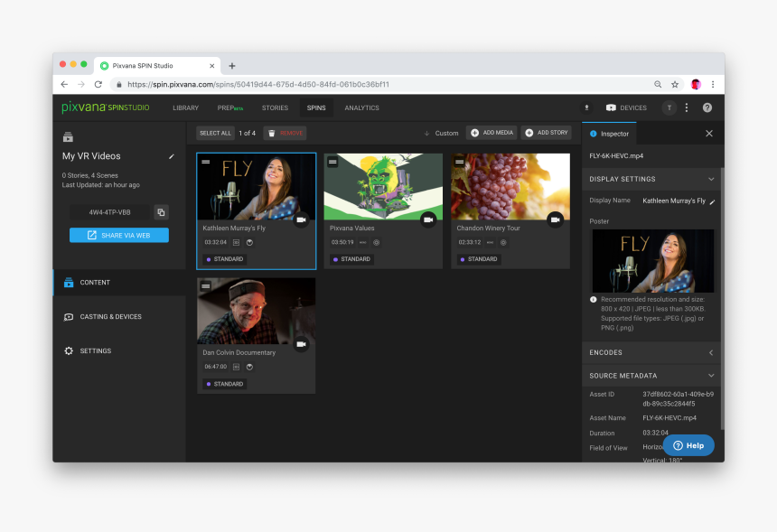
Task: Click STANDARD badge on Chandon Winery Tour
Action: (x=479, y=259)
